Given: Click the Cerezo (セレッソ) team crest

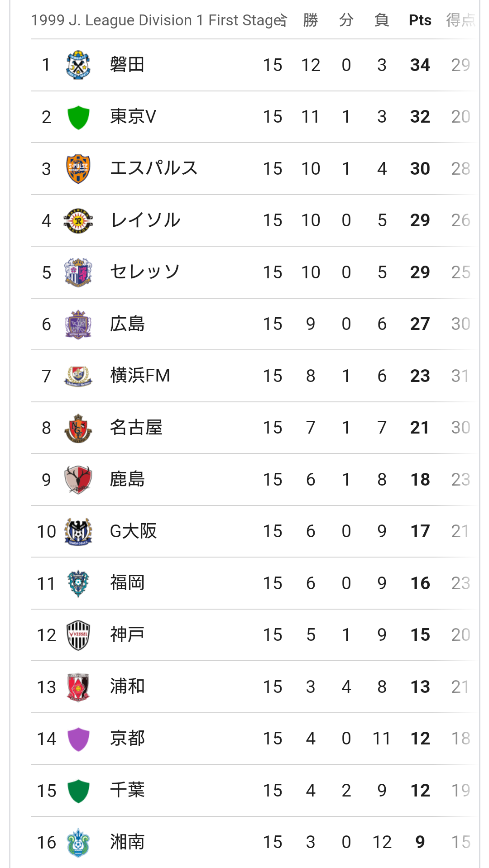Looking at the screenshot, I should click(78, 272).
